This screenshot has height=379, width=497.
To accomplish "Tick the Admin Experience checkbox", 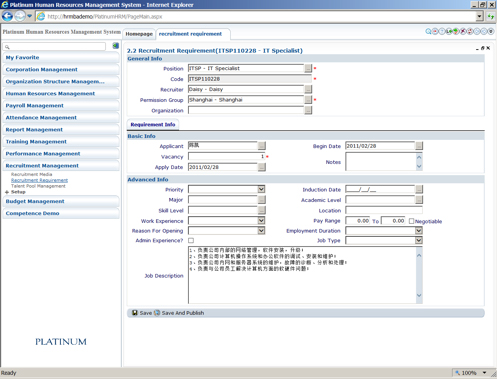I will click(x=191, y=240).
